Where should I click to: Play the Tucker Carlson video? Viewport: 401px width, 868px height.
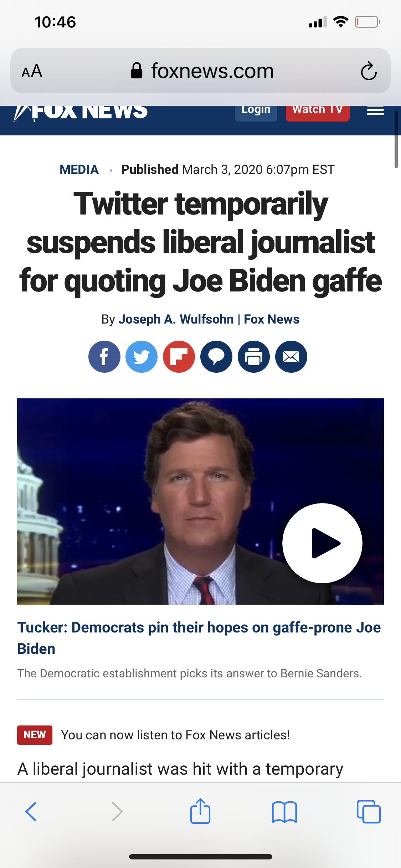[322, 543]
